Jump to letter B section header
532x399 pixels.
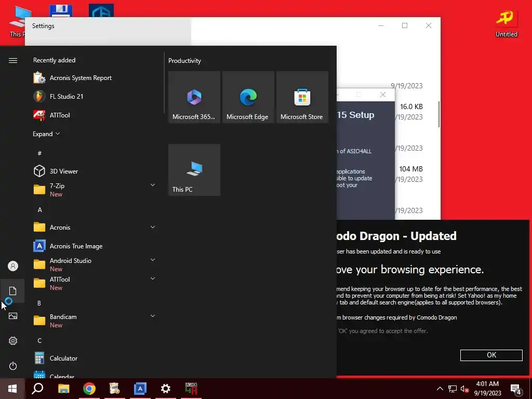[x=39, y=303]
